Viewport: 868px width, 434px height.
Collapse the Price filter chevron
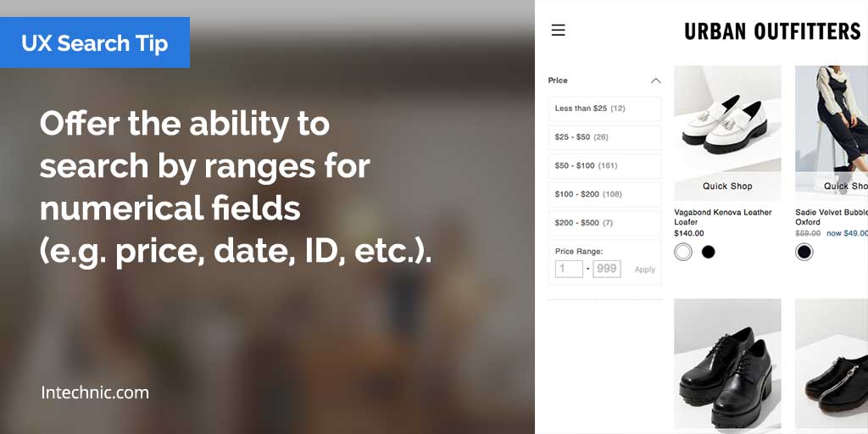pos(655,81)
